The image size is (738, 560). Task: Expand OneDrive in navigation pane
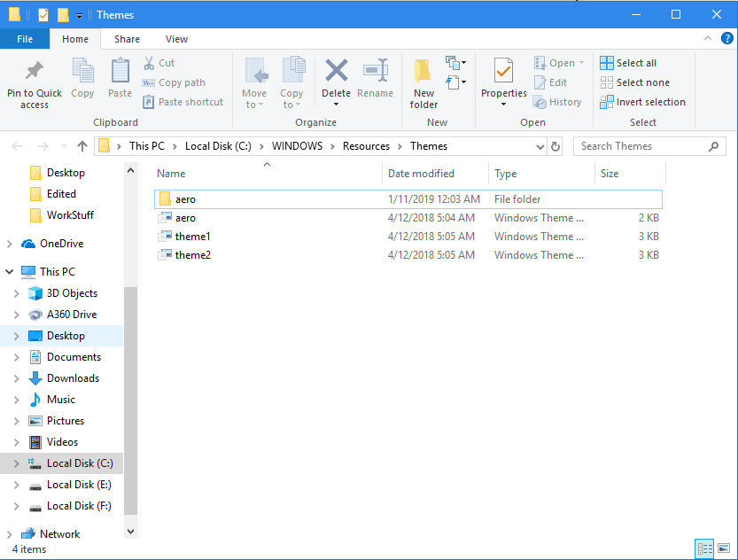coord(10,244)
